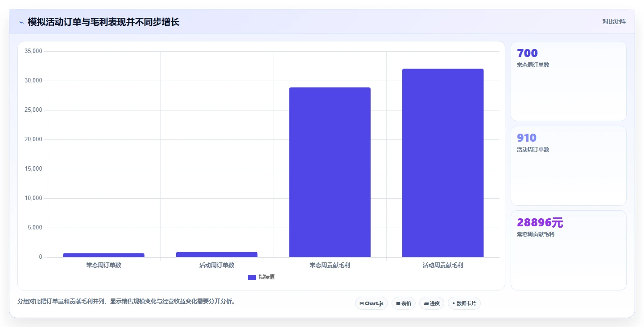Click the 活动周订单数 bar
This screenshot has height=327, width=644.
(217, 254)
